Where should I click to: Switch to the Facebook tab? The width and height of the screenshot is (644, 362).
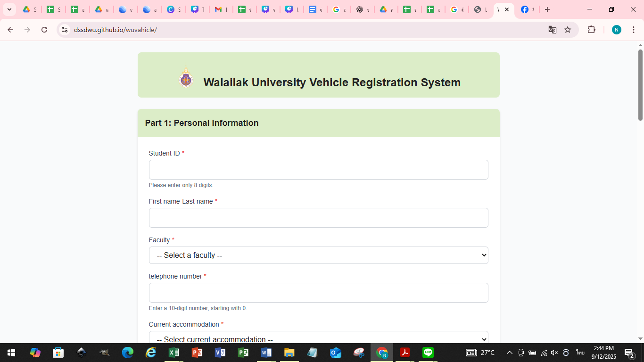point(527,9)
